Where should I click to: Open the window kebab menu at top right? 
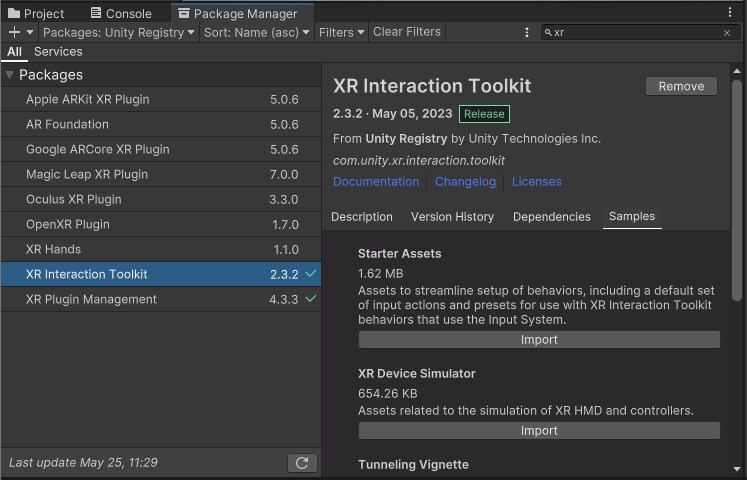tap(730, 13)
